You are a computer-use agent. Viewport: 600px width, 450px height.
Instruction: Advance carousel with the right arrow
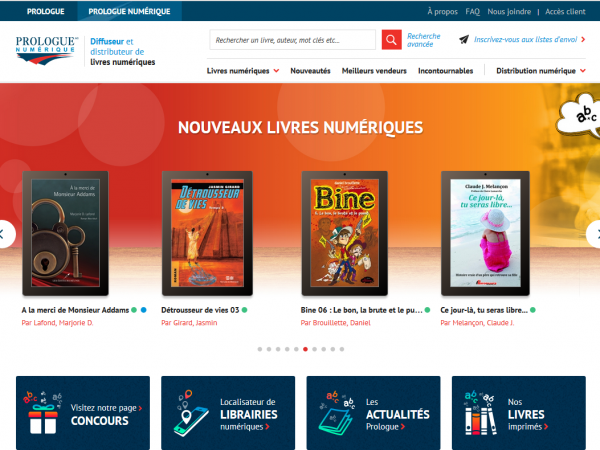[x=594, y=234]
